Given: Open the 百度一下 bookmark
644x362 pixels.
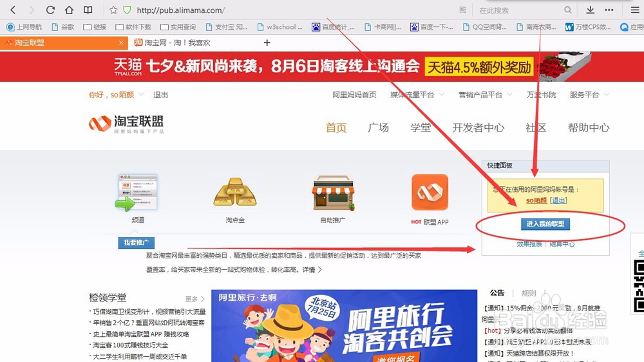Looking at the screenshot, I should pos(431,27).
